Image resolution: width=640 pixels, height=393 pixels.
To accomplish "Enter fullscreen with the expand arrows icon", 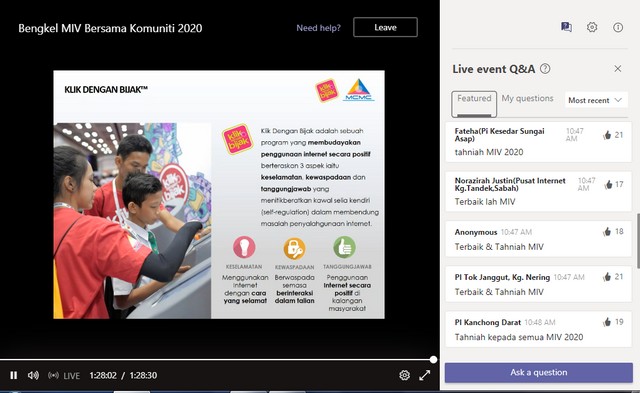I will [424, 375].
